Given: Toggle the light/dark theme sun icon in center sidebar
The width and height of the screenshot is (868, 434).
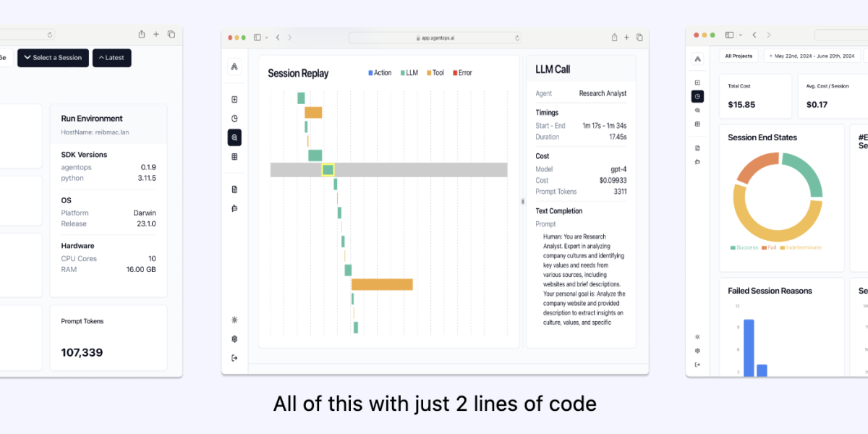Looking at the screenshot, I should pyautogui.click(x=234, y=320).
